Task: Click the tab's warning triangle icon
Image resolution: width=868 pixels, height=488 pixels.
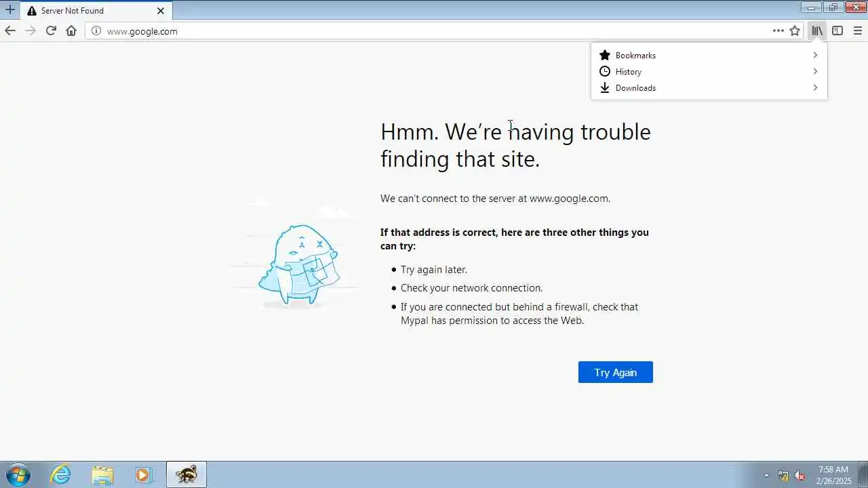Action: pyautogui.click(x=32, y=11)
